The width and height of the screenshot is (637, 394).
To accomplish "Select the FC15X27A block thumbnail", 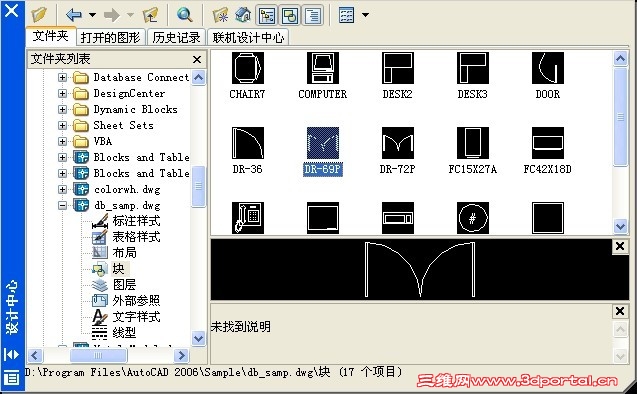I will pos(473,143).
